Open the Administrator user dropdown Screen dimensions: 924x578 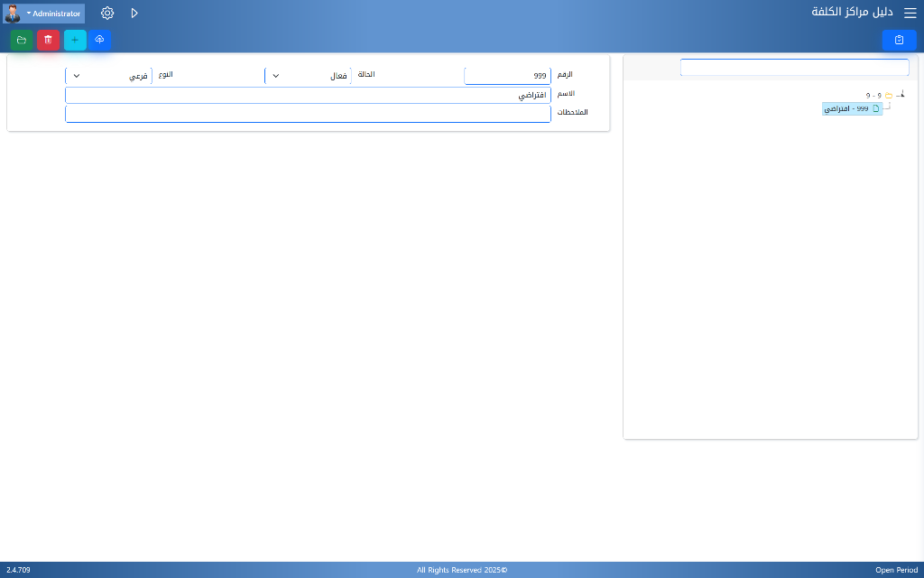[56, 14]
